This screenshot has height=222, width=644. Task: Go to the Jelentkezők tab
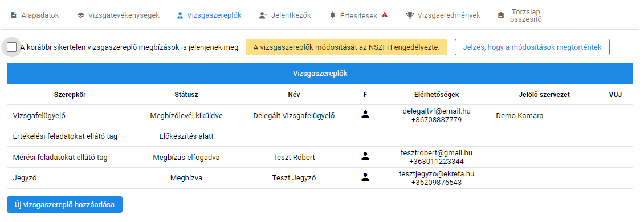click(285, 15)
